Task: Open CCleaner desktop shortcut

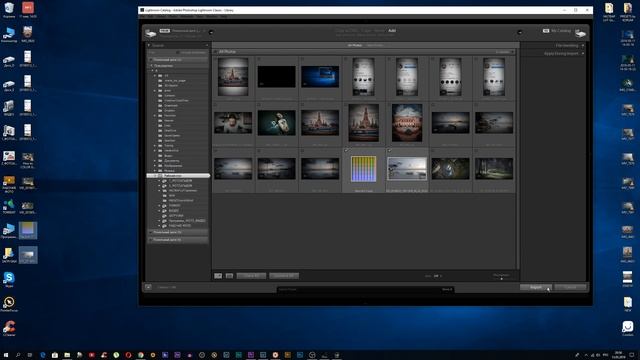Action: tap(9, 329)
